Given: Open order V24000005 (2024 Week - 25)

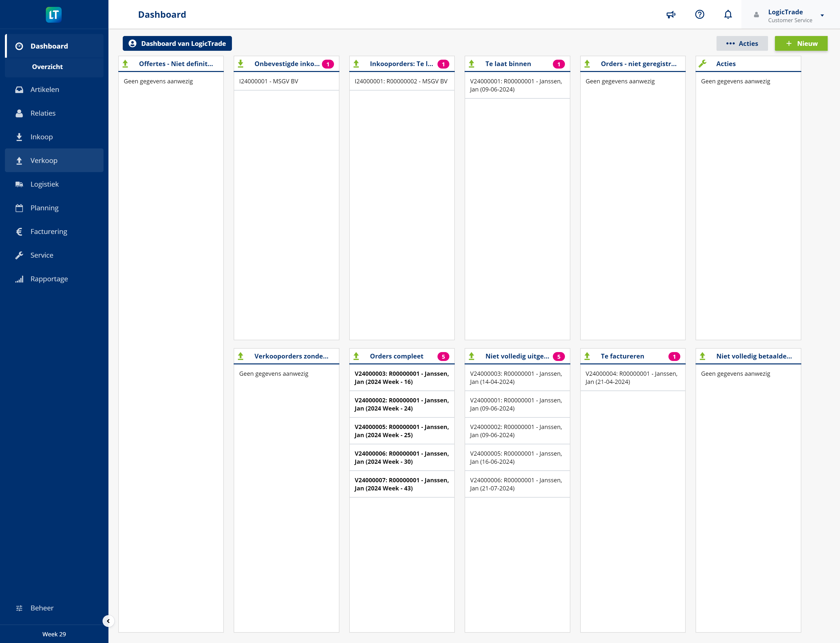Looking at the screenshot, I should 402,431.
